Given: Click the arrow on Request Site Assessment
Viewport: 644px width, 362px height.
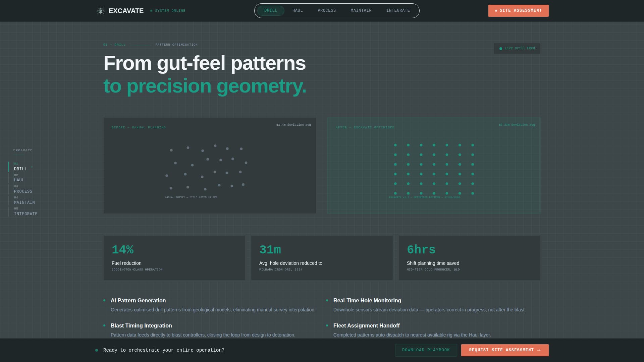Looking at the screenshot, I should click(539, 350).
